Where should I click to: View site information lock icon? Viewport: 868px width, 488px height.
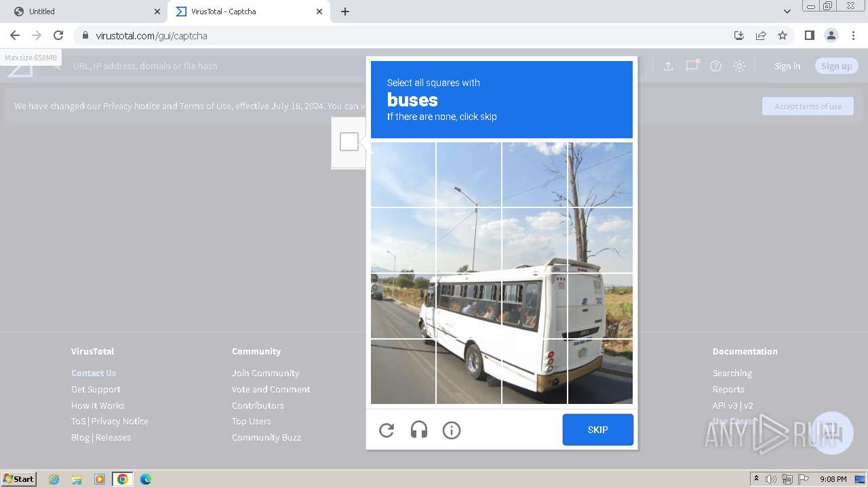tap(85, 35)
